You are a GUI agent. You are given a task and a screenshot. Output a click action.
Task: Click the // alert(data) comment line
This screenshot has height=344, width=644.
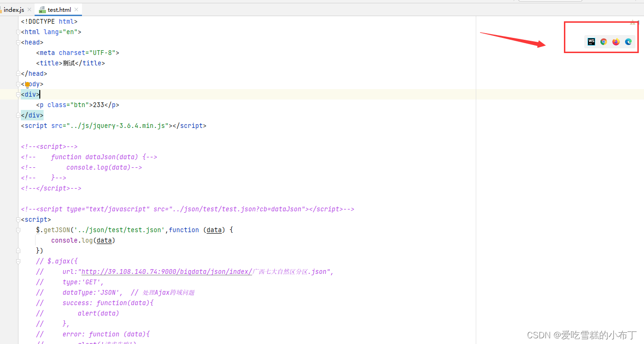(x=78, y=314)
